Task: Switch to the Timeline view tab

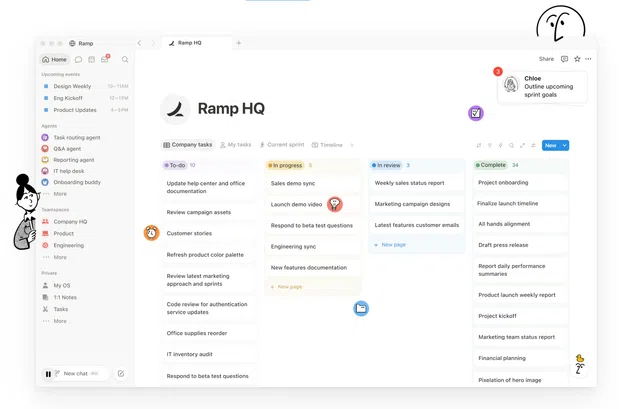Action: click(327, 145)
